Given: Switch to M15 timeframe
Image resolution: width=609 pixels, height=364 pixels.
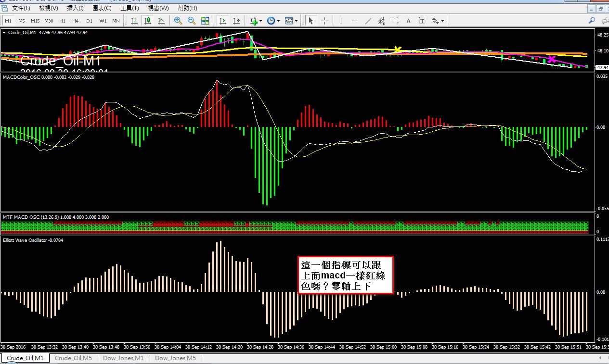Looking at the screenshot, I should coord(35,21).
